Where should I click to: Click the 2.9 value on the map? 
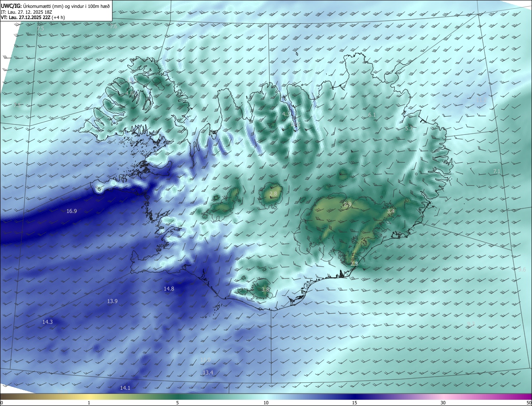(348, 204)
